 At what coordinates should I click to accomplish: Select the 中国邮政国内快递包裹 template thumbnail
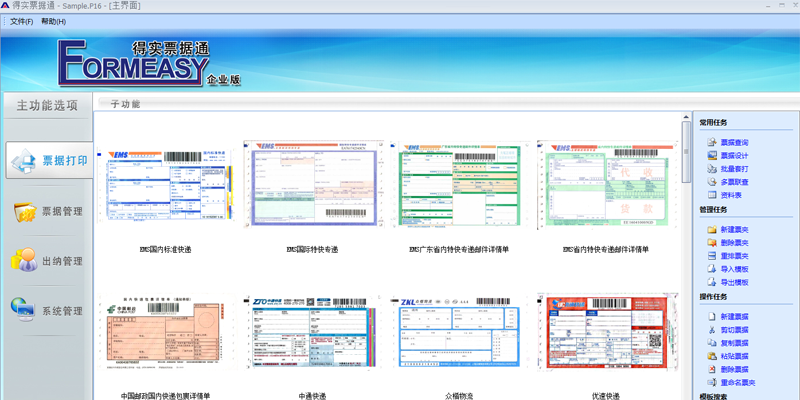pos(166,332)
